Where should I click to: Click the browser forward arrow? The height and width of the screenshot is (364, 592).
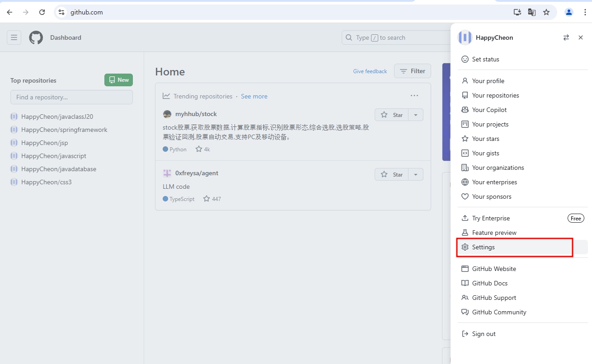(26, 12)
